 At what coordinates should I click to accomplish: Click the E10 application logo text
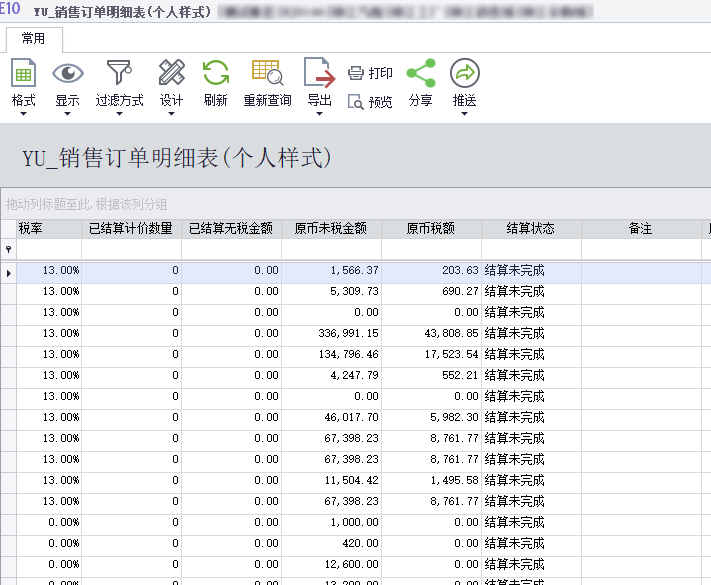point(10,8)
